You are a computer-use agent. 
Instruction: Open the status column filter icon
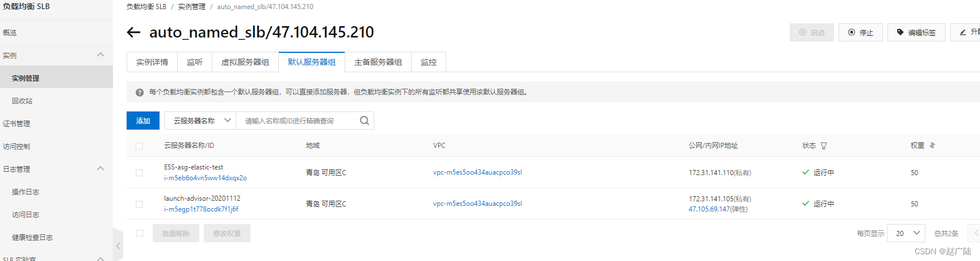point(824,146)
